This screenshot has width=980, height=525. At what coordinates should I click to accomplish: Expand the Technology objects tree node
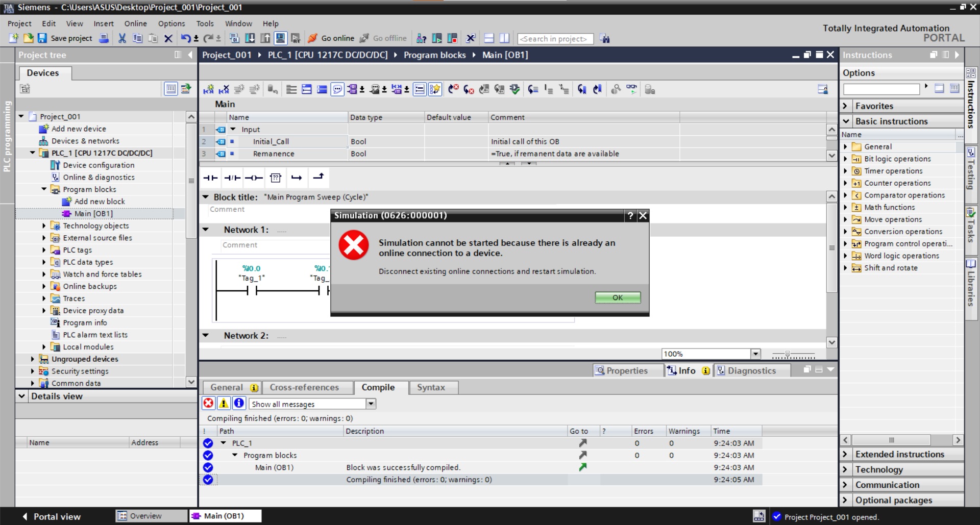click(44, 226)
